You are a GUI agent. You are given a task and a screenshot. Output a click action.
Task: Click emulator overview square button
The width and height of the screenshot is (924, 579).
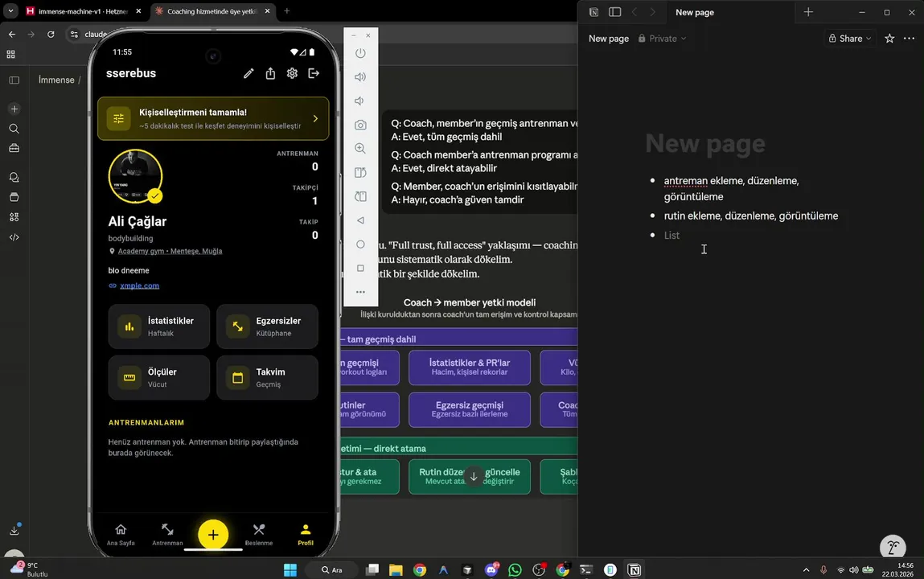pyautogui.click(x=360, y=268)
